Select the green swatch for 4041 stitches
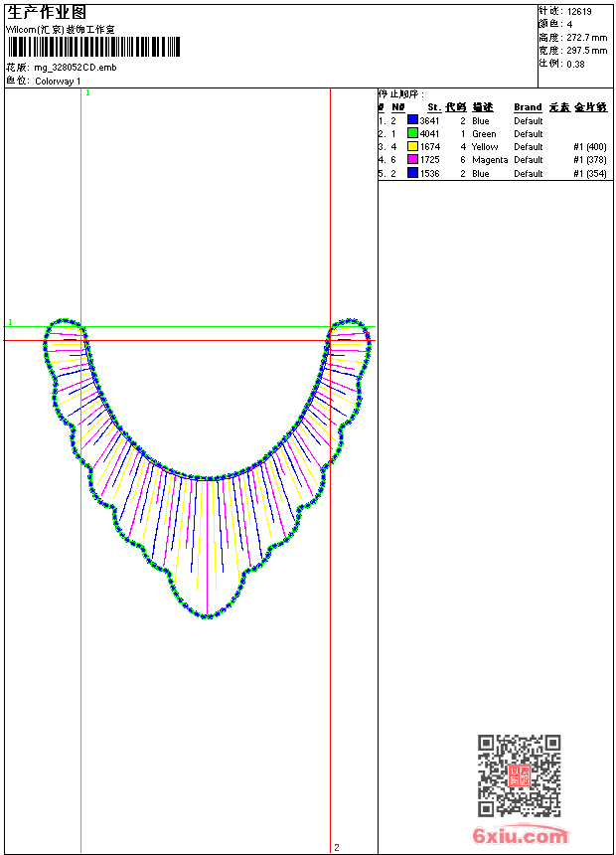Viewport: 616px width, 855px height. point(412,133)
